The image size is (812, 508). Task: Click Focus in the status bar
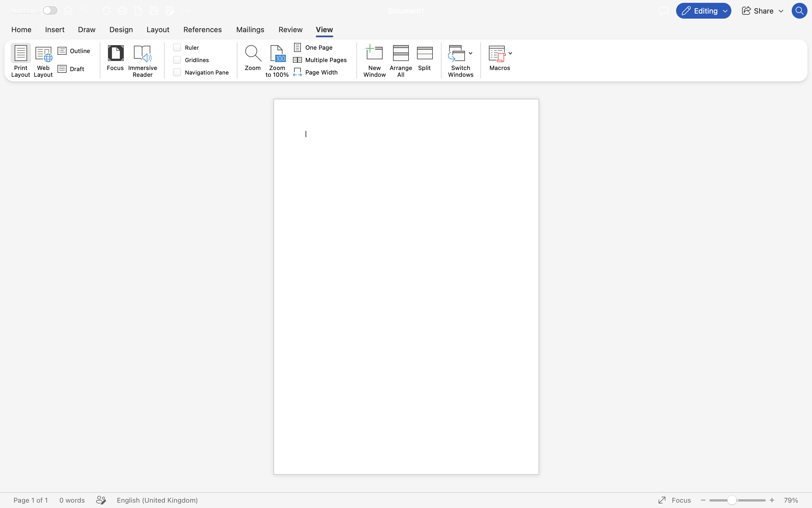pyautogui.click(x=674, y=500)
